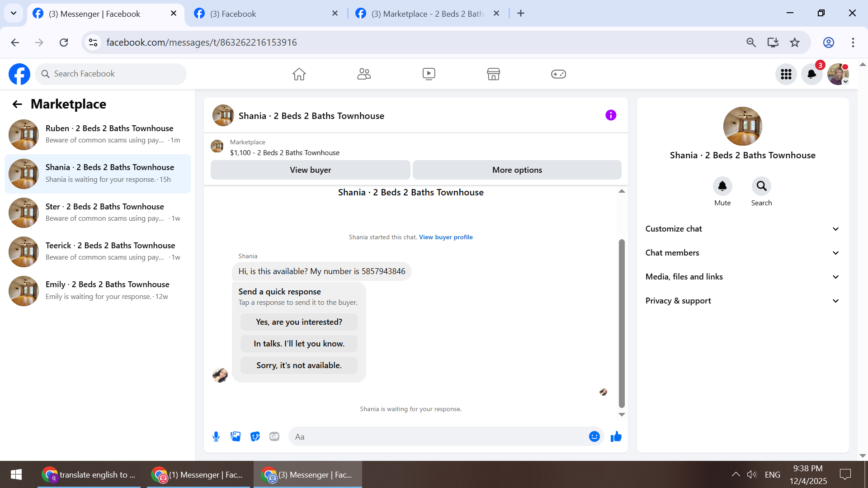Viewport: 868px width, 488px height.
Task: Send quick reply 'In talks. I'll let you know.'
Action: (299, 344)
